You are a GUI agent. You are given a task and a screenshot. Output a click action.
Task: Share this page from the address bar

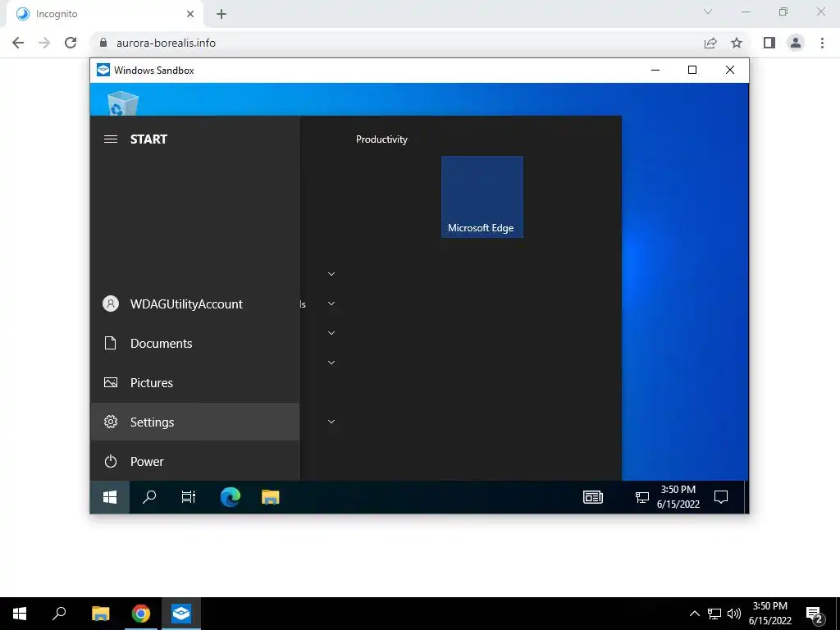[x=710, y=43]
